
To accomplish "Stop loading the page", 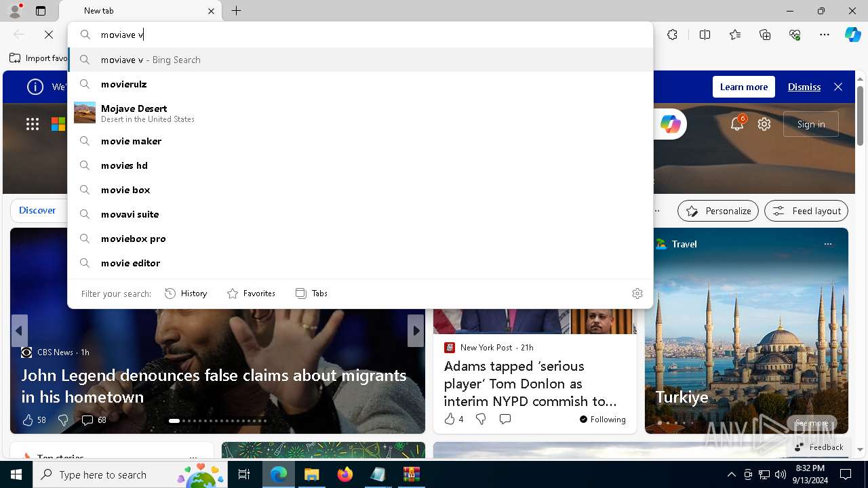I will pos(49,35).
